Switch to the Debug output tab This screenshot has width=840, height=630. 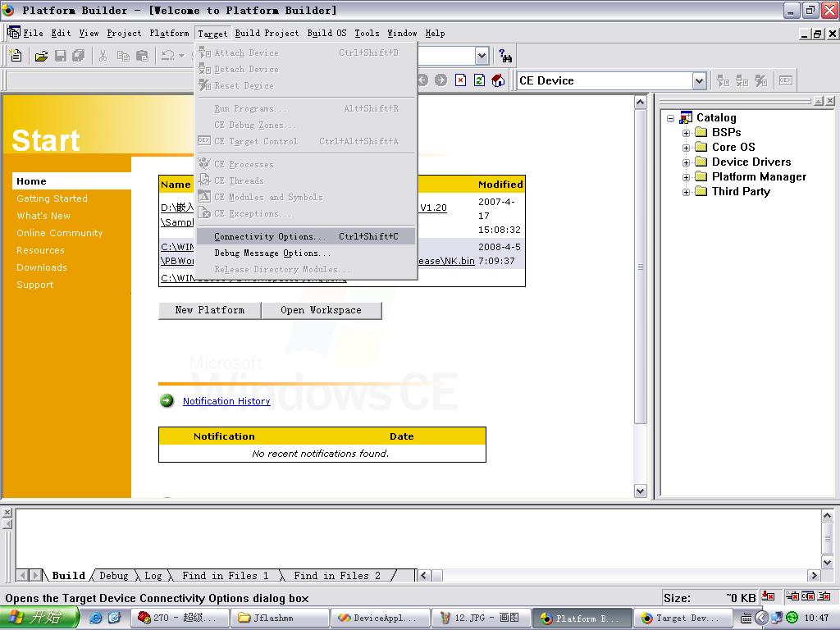click(113, 576)
